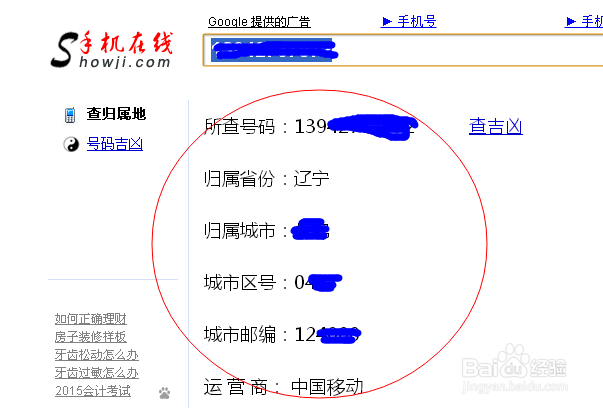Image resolution: width=603 pixels, height=408 pixels.
Task: Click the phone number search field
Action: (x=403, y=50)
